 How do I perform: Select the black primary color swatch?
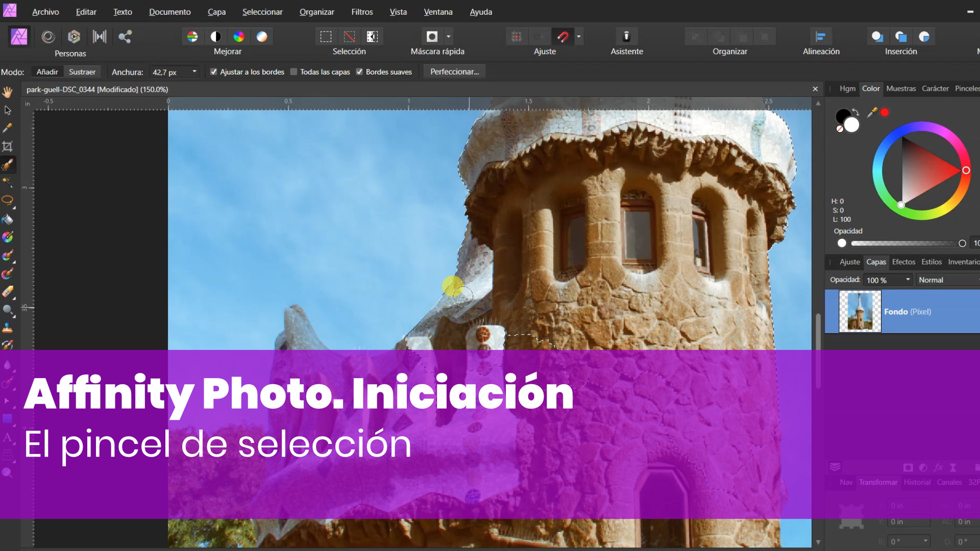tap(843, 116)
